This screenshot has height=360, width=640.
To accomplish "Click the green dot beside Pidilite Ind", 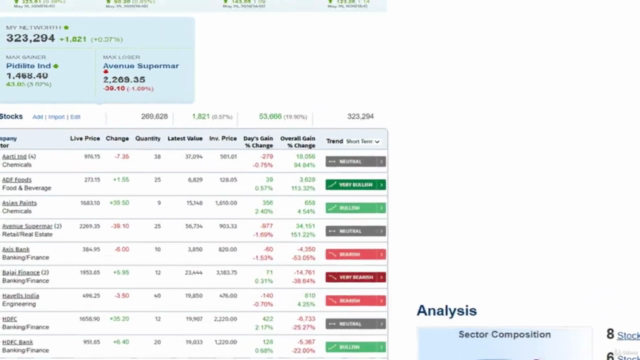I will coord(56,66).
